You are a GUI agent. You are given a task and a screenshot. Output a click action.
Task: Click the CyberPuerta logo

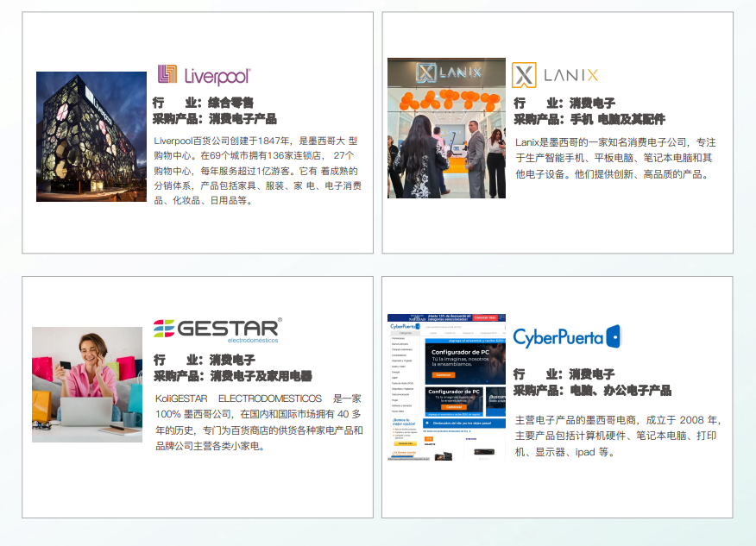[x=567, y=337]
